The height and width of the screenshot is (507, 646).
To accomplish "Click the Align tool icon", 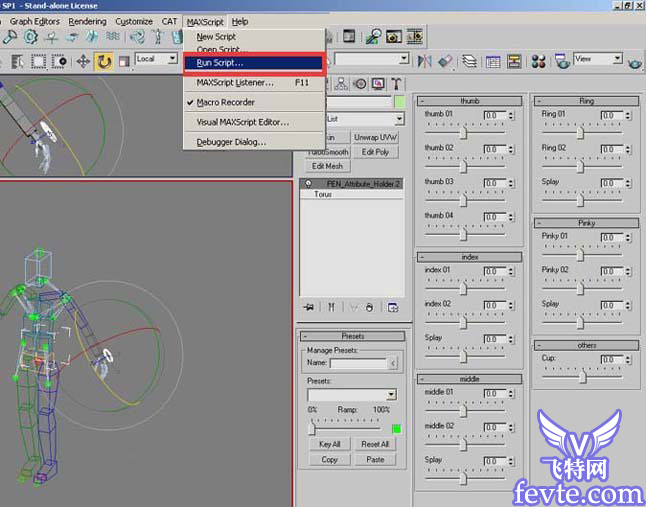I will point(446,61).
